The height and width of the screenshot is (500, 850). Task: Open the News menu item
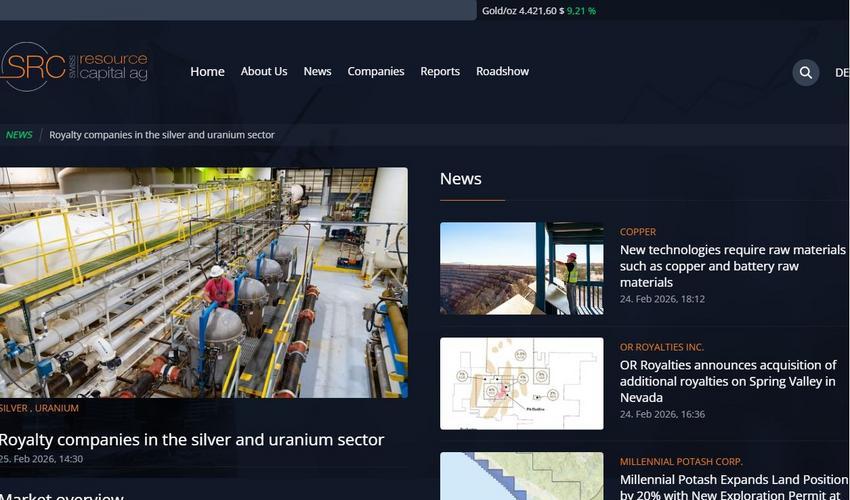[317, 72]
